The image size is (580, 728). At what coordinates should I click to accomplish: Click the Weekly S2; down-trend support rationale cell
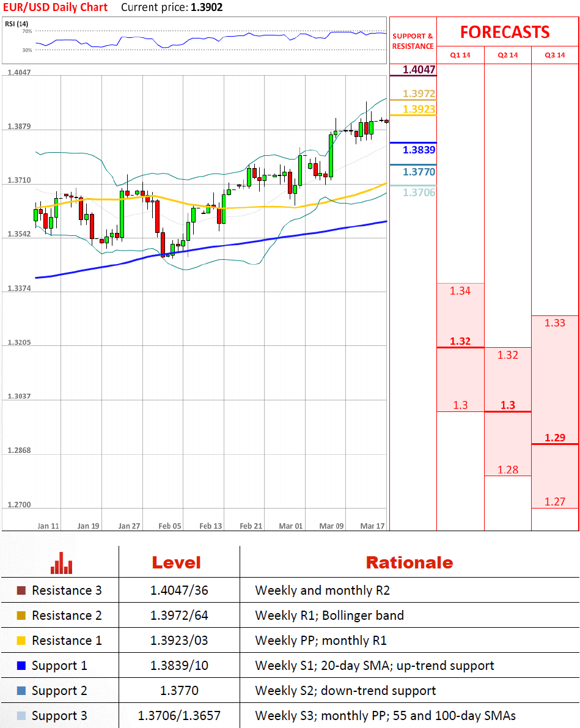coord(345,691)
